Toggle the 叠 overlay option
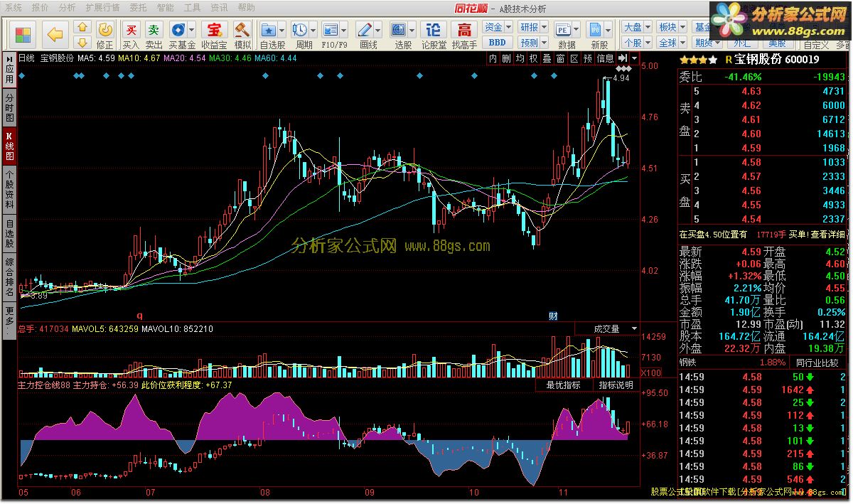853x504 pixels. point(547,58)
